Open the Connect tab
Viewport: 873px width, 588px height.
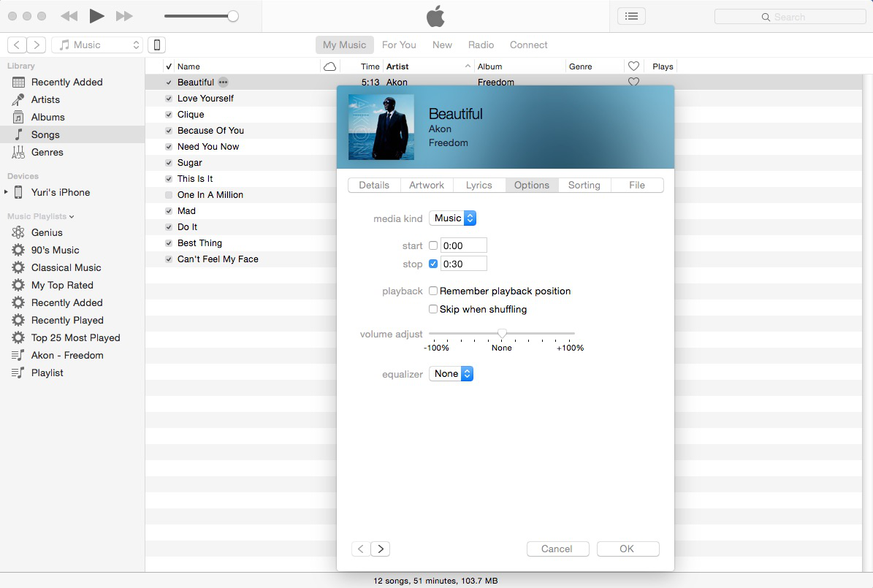[x=528, y=45]
